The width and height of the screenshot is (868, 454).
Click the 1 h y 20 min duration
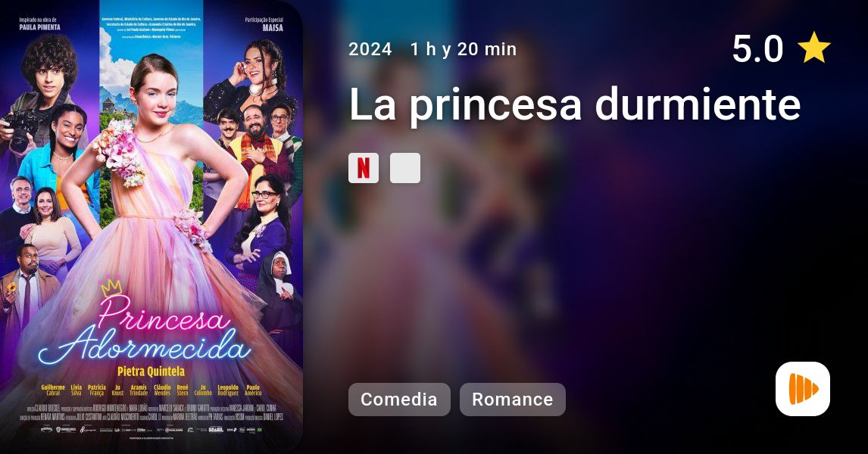coord(464,49)
